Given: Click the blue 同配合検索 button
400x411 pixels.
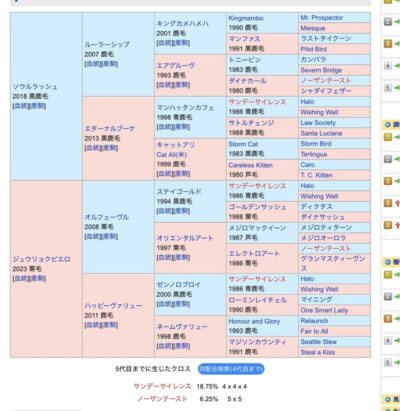Looking at the screenshot, I should coord(231,369).
